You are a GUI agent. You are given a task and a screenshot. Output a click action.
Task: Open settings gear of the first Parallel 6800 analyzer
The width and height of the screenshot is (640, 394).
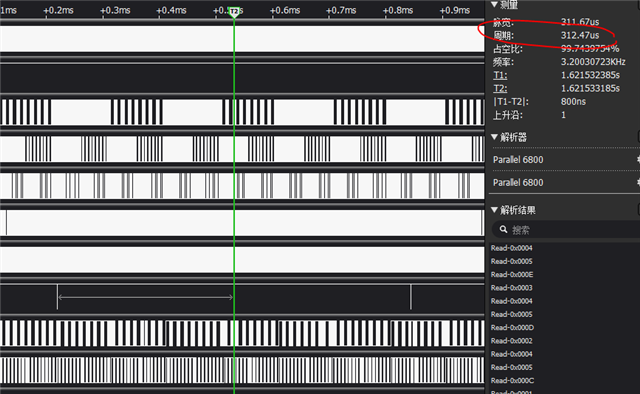[638, 160]
